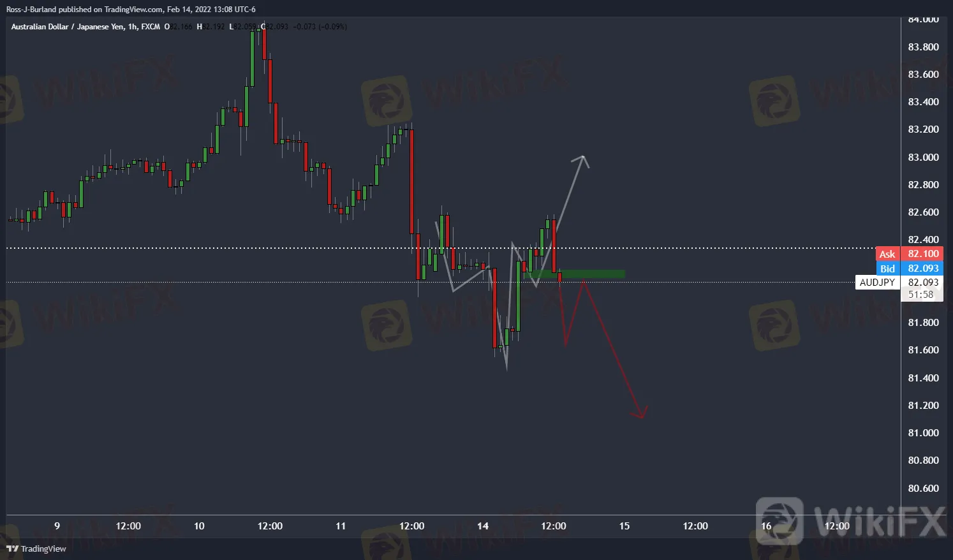Click the 81.000 price axis label
The image size is (953, 560).
click(x=923, y=433)
